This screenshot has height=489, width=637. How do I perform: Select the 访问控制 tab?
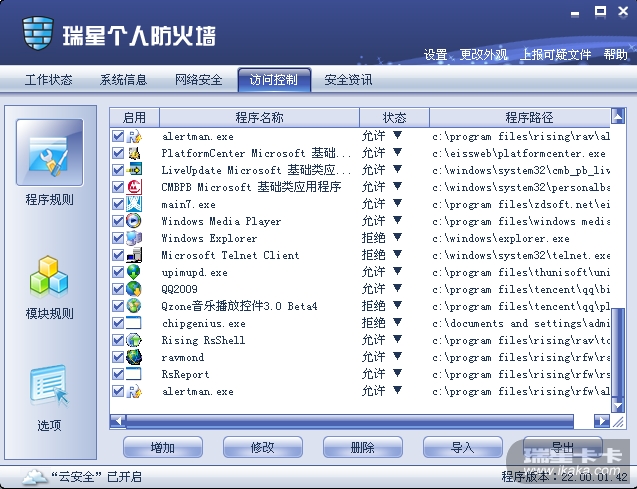click(x=274, y=80)
